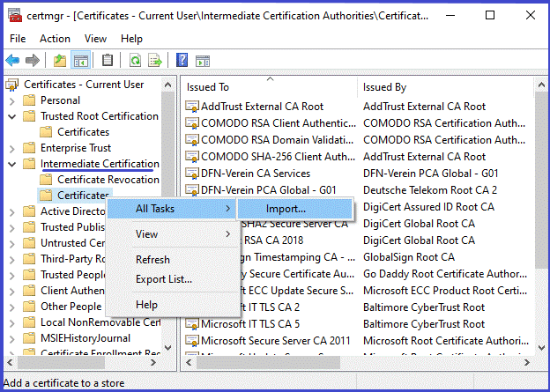
Task: Expand the Other People node
Action: pyautogui.click(x=12, y=307)
